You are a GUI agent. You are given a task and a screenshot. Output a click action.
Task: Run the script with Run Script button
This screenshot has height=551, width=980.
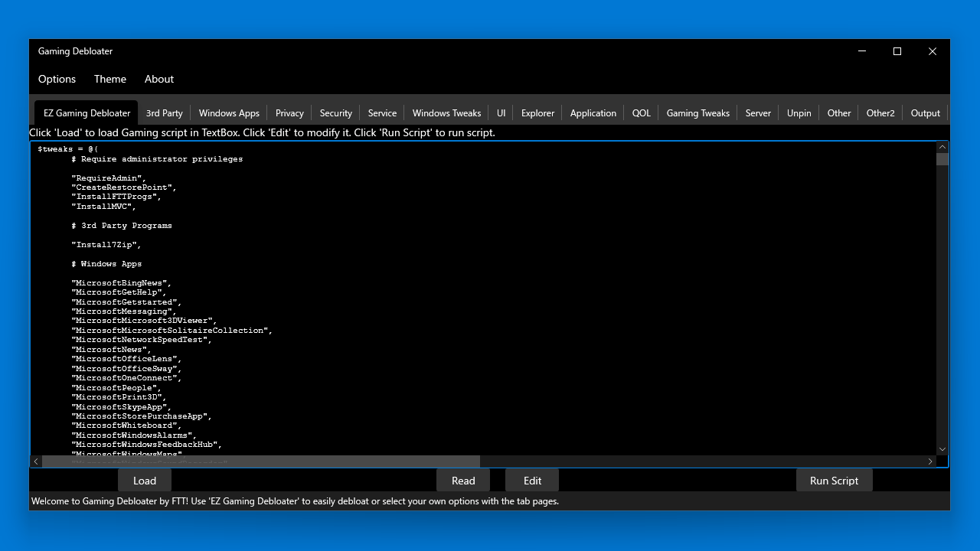[834, 481]
